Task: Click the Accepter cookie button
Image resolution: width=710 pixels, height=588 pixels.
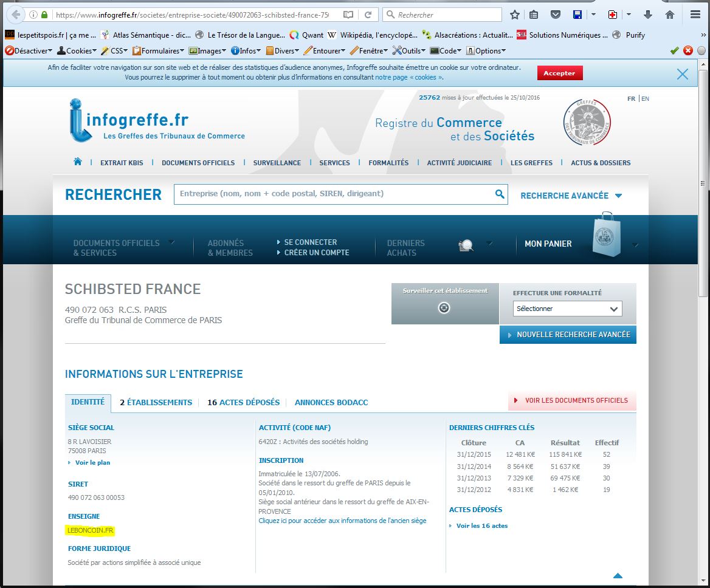Action: (x=559, y=73)
